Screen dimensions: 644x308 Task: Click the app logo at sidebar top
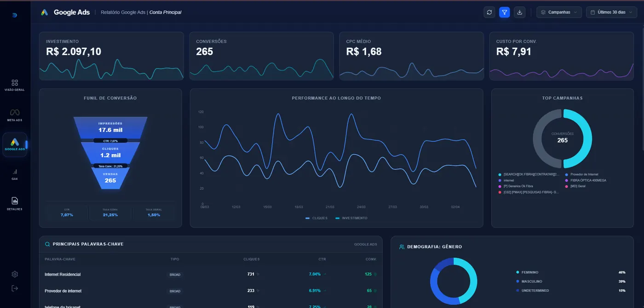click(x=15, y=15)
